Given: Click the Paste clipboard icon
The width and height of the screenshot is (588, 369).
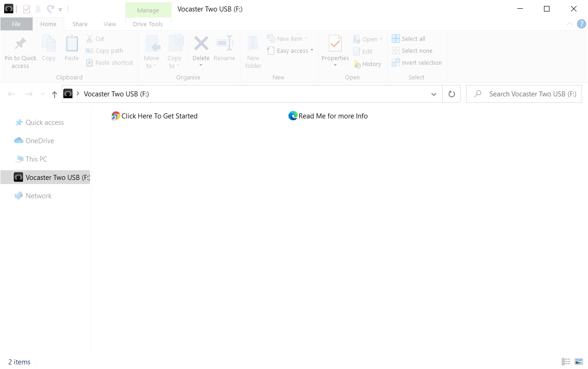Looking at the screenshot, I should coord(72,44).
